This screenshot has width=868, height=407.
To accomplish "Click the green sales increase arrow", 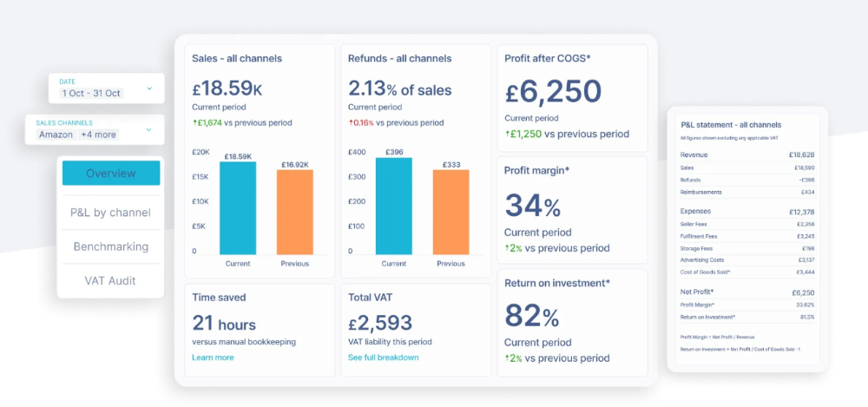I will point(194,122).
